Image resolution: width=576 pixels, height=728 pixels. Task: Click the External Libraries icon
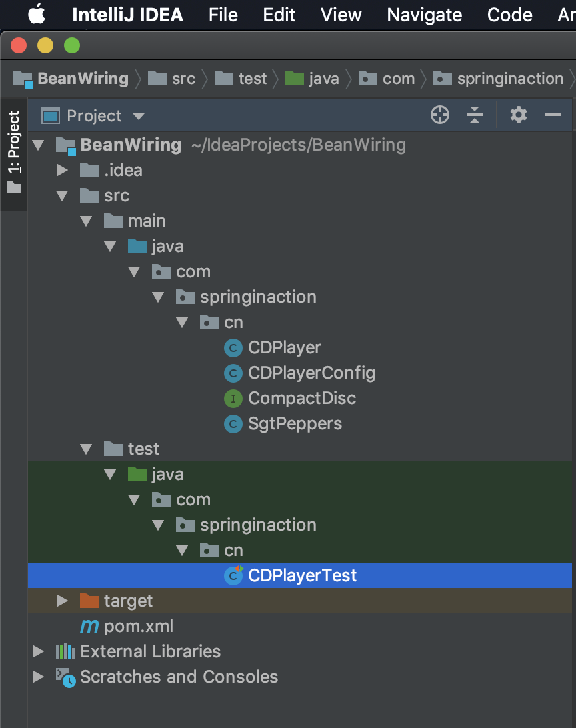pyautogui.click(x=65, y=652)
